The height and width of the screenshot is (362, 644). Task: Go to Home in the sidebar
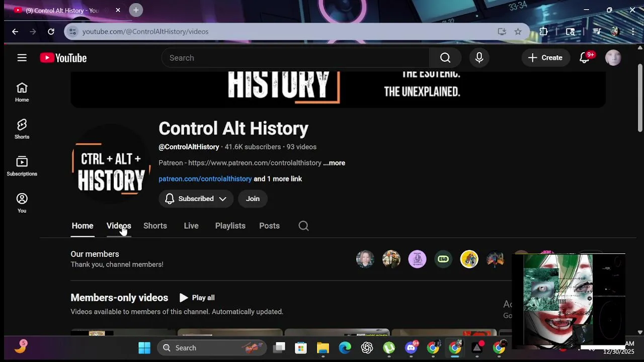pyautogui.click(x=22, y=93)
